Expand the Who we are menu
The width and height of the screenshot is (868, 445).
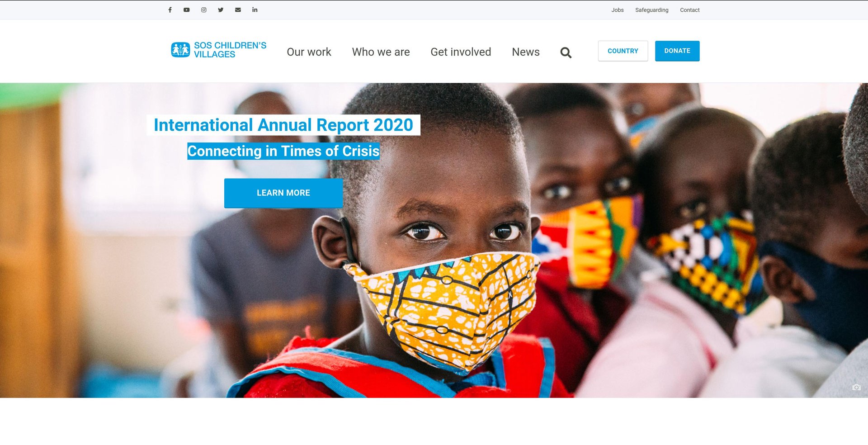tap(381, 52)
